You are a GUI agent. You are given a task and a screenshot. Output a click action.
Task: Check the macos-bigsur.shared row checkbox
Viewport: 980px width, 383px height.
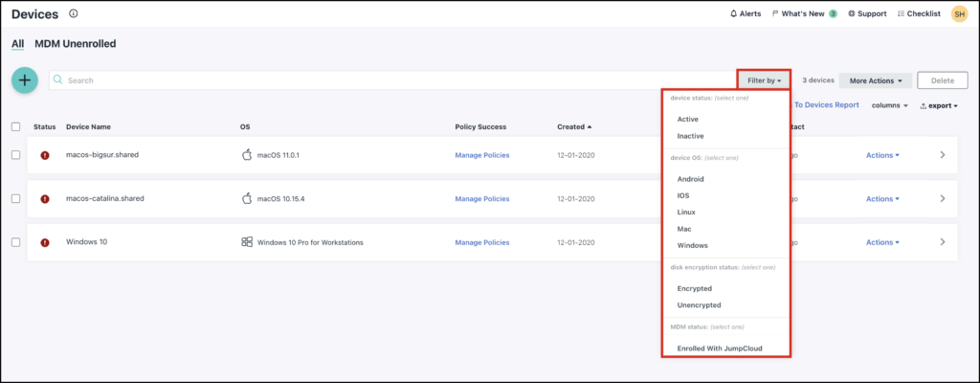pos(15,155)
